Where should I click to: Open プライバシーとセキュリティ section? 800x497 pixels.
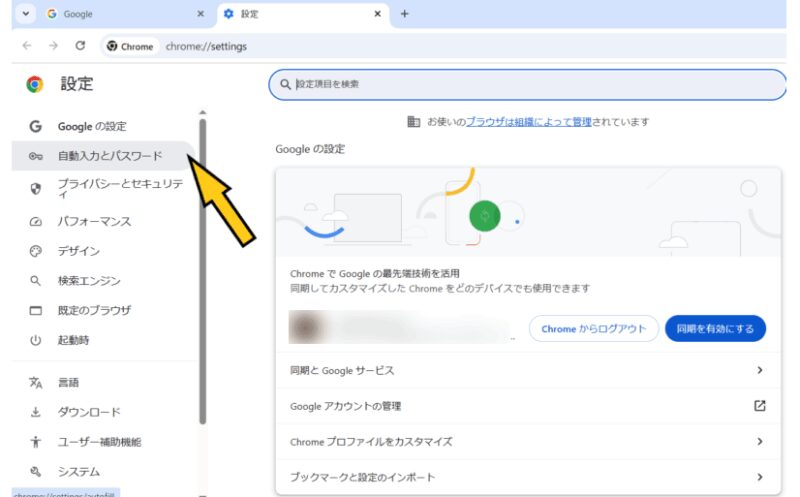[104, 188]
